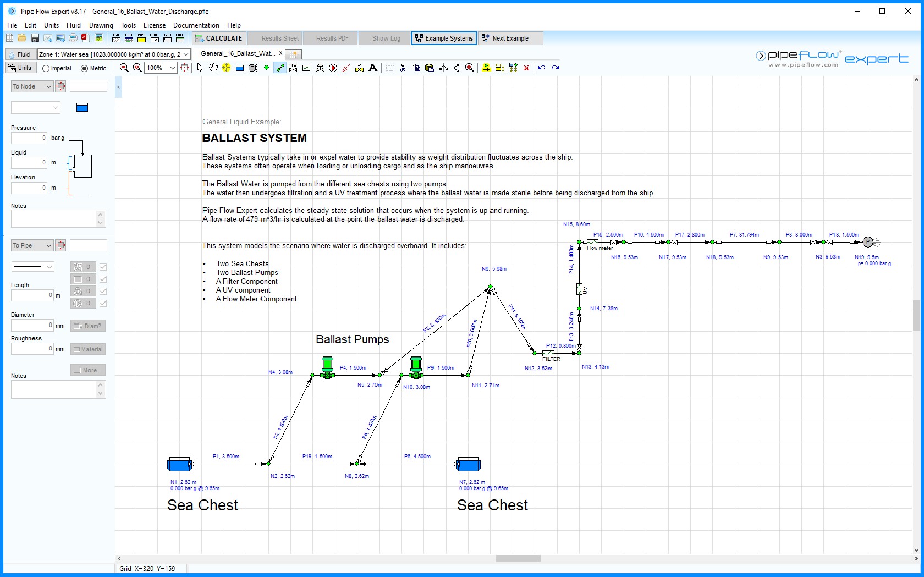Pick the blue tank tool

pos(240,68)
